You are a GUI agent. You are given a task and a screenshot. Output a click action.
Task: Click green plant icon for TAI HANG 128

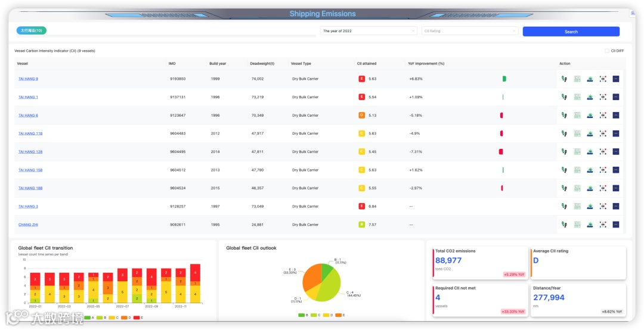point(590,151)
